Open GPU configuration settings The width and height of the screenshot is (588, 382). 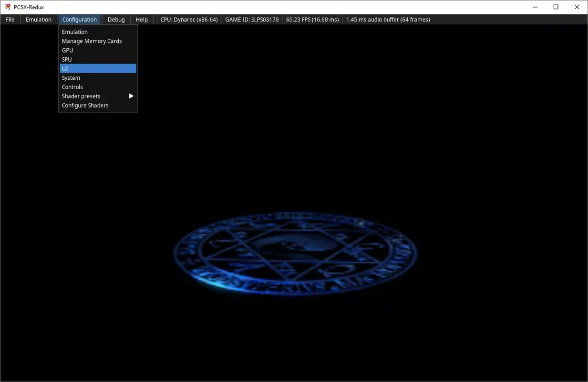[x=67, y=50]
